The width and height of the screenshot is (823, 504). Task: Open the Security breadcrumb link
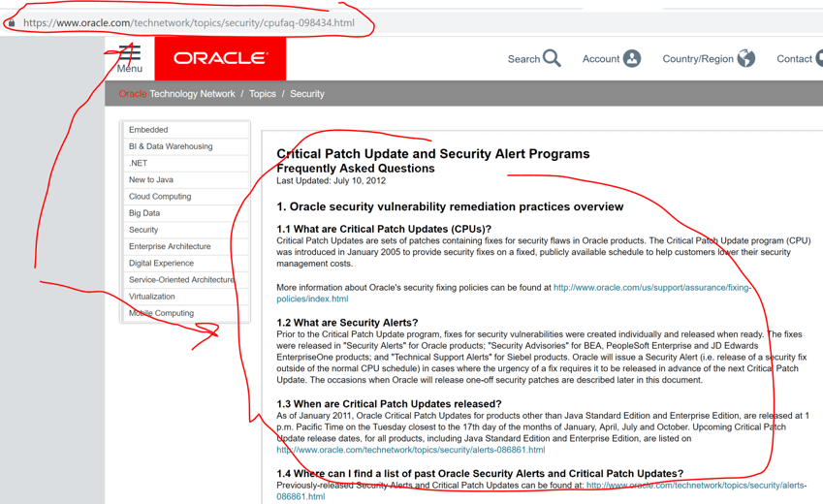coord(307,94)
